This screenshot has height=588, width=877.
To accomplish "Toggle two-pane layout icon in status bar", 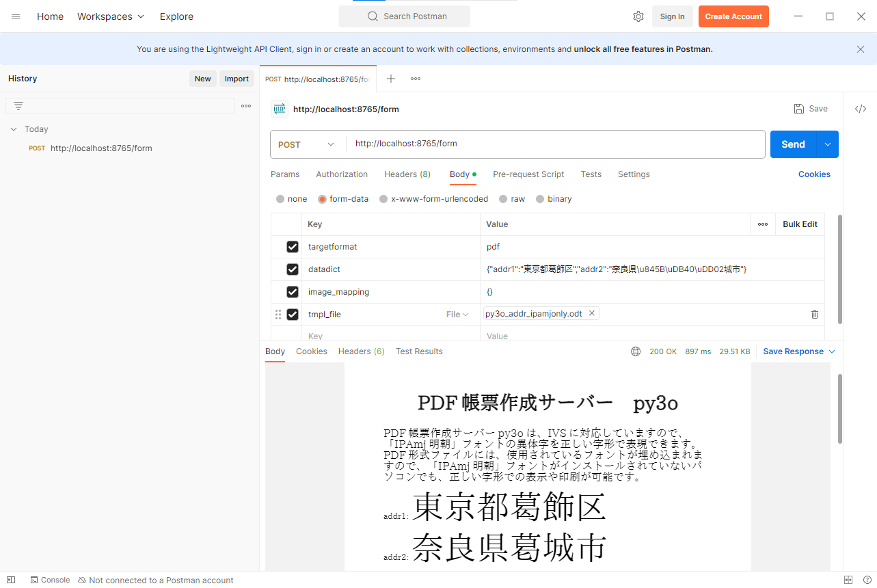I will (x=848, y=580).
